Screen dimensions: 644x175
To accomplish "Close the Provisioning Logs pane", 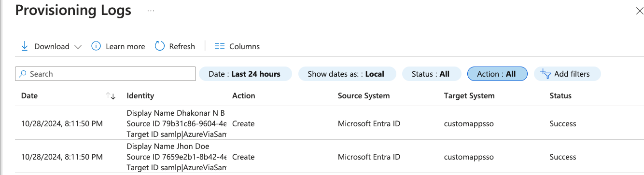I will pyautogui.click(x=639, y=11).
